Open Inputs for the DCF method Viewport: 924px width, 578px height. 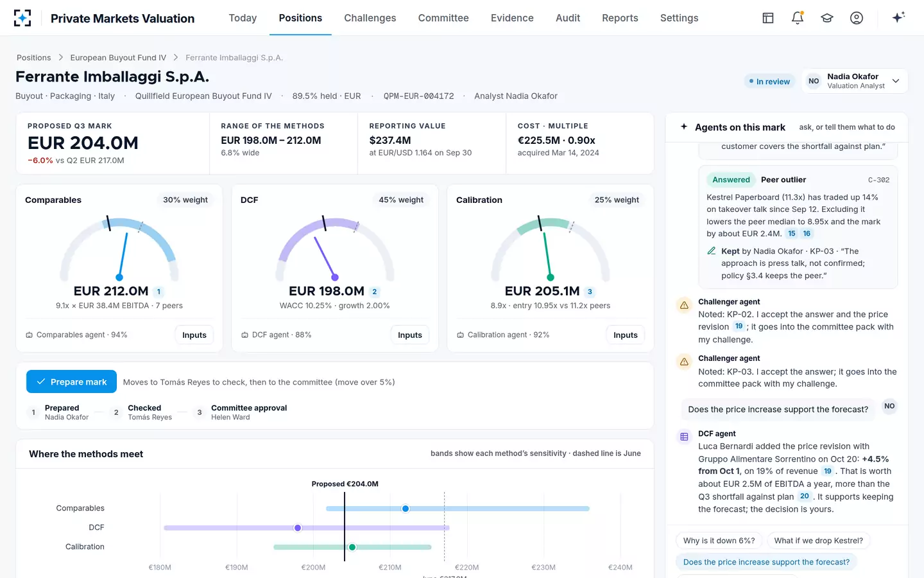(410, 335)
